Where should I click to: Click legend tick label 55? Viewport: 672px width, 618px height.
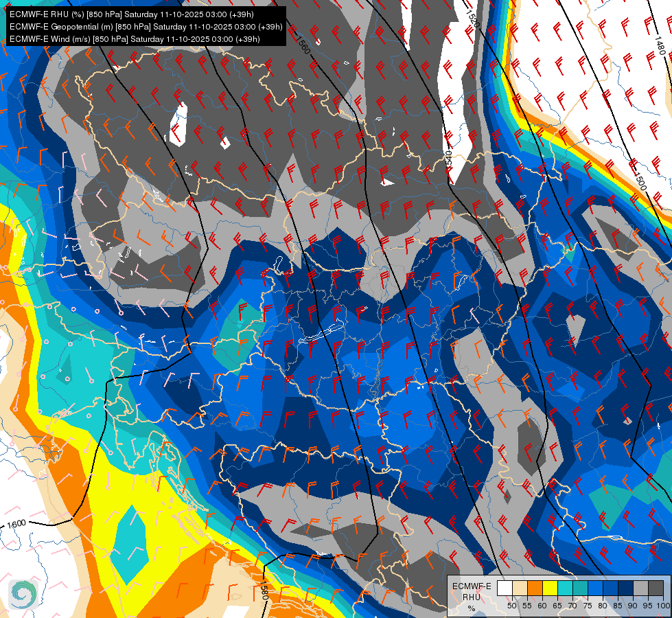[527, 606]
